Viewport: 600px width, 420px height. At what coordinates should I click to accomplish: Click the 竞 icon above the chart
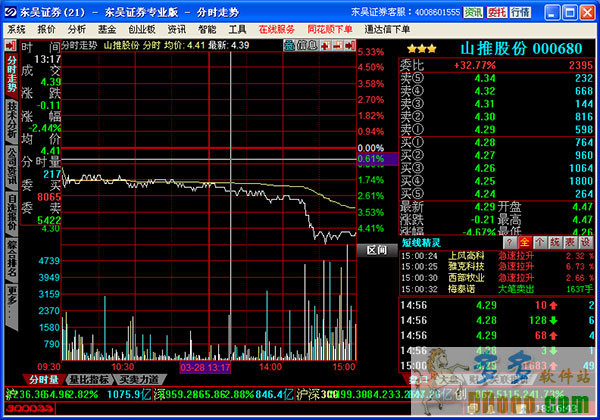(x=289, y=46)
